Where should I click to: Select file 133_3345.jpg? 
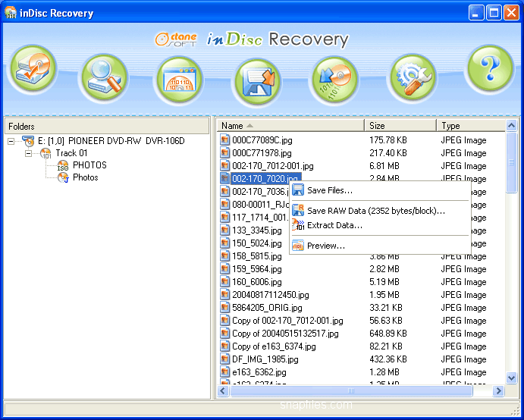[256, 230]
